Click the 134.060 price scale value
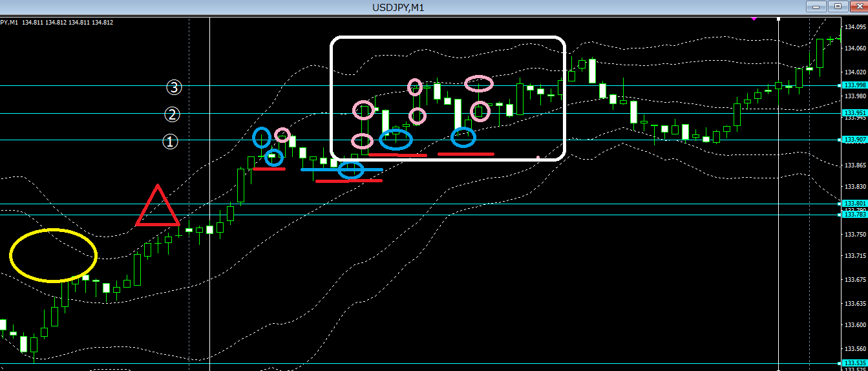The height and width of the screenshot is (371, 868). click(856, 48)
